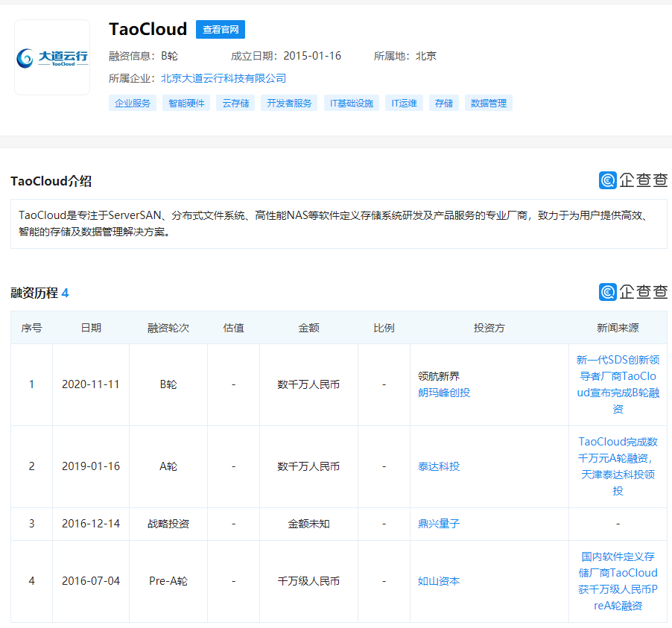The image size is (672, 628).
Task: Select the 云存储 tag
Action: click(235, 104)
